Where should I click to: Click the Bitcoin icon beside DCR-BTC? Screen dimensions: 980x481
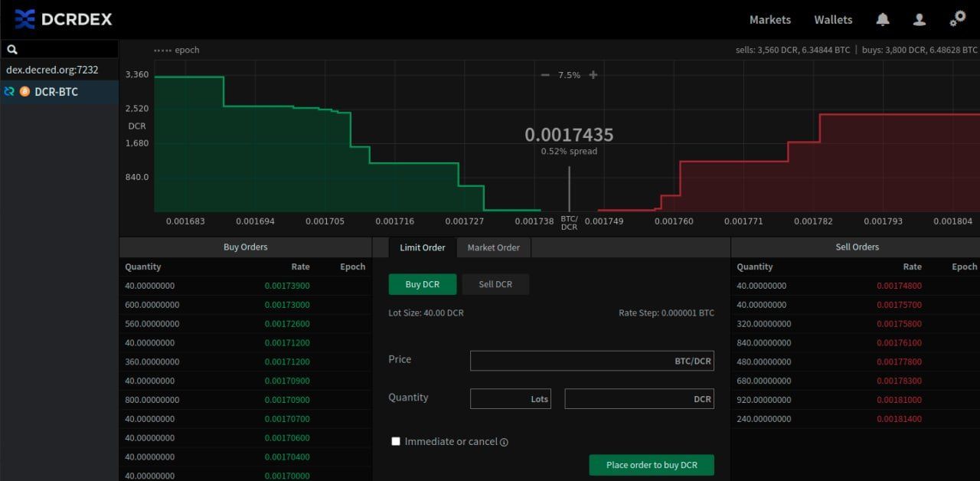click(24, 91)
